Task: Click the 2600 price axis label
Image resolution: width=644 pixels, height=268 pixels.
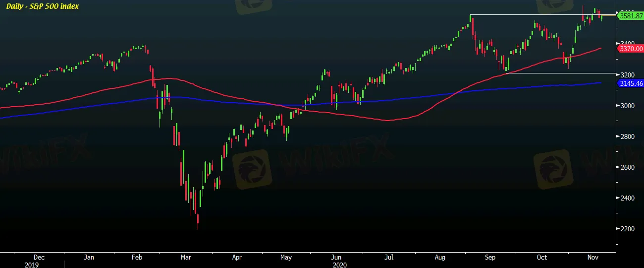Action: click(x=627, y=167)
